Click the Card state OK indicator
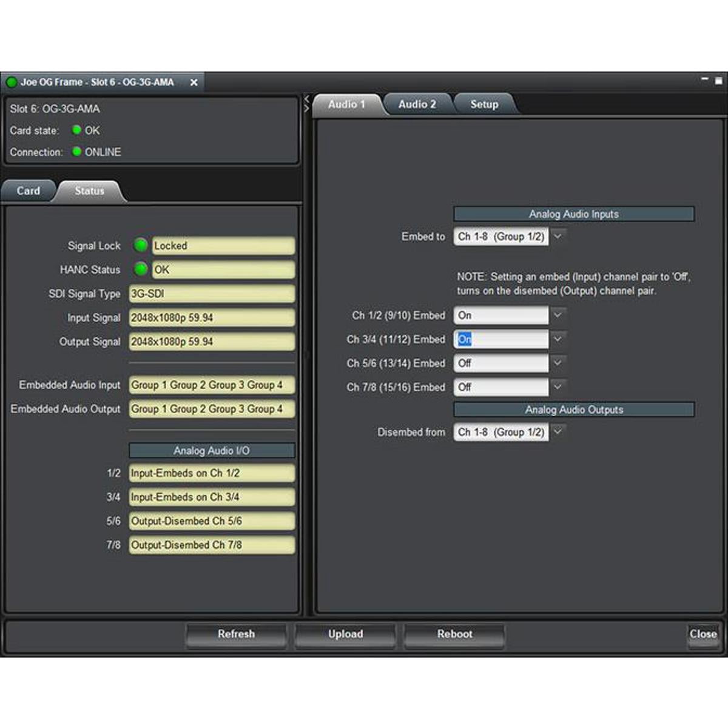The image size is (728, 728). pos(77,130)
